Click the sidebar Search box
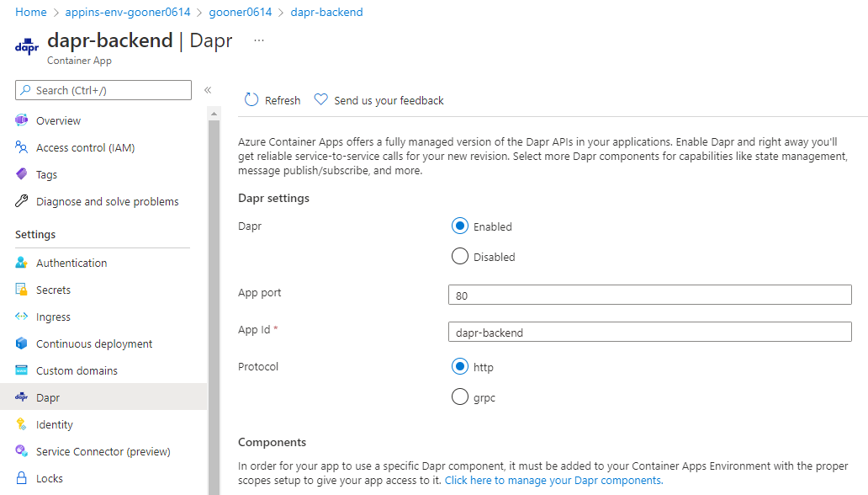The width and height of the screenshot is (868, 495). click(x=103, y=90)
